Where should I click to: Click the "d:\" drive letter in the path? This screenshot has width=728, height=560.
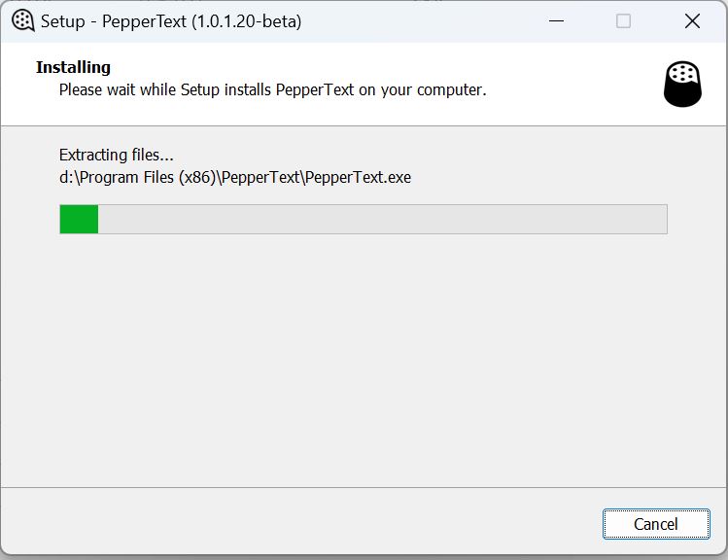pos(70,178)
